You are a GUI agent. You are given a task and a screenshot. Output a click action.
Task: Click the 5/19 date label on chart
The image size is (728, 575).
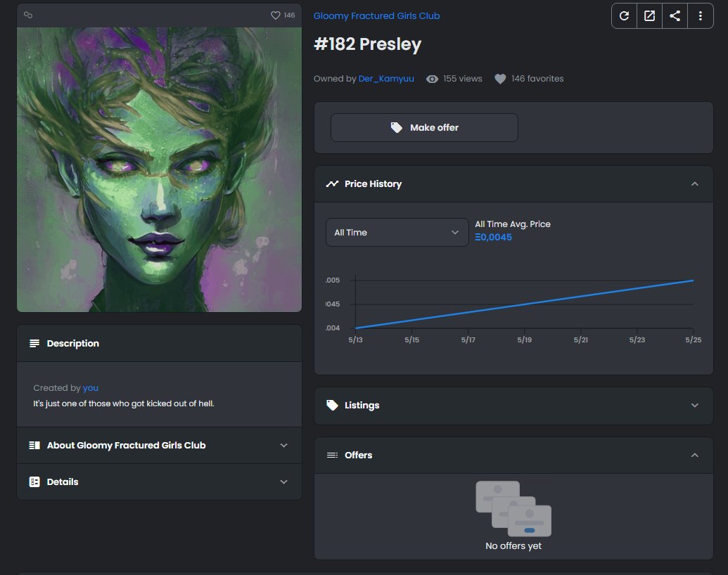(524, 340)
